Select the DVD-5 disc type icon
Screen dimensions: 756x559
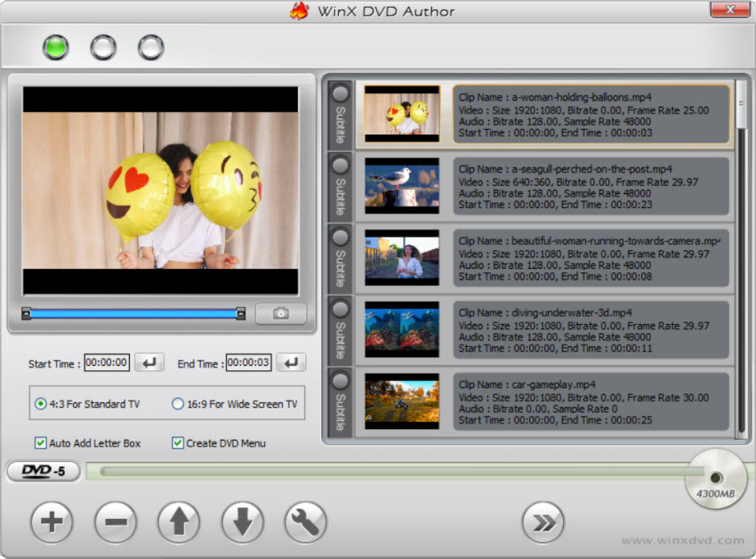42,471
